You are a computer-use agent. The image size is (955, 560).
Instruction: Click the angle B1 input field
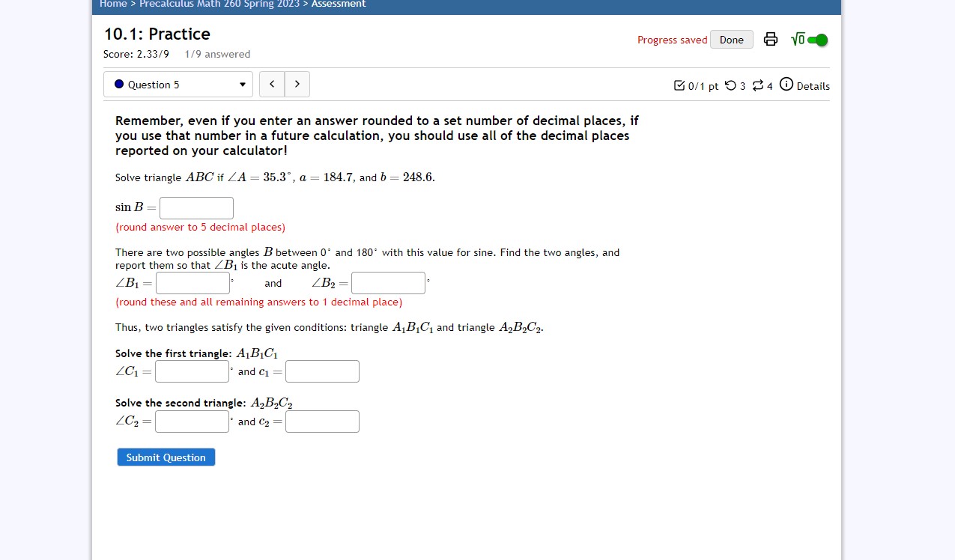(x=192, y=283)
